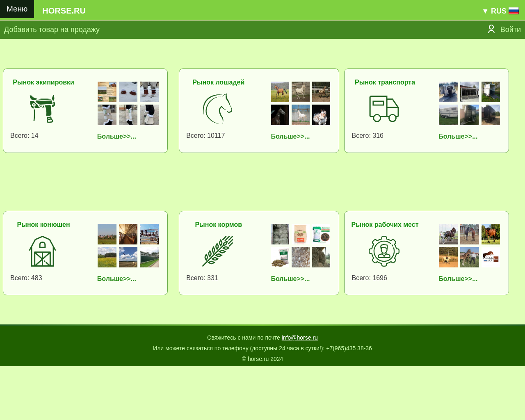This screenshot has width=525, height=420.
Task: Open white trailer thumbnail top right transport
Action: pyautogui.click(x=491, y=92)
